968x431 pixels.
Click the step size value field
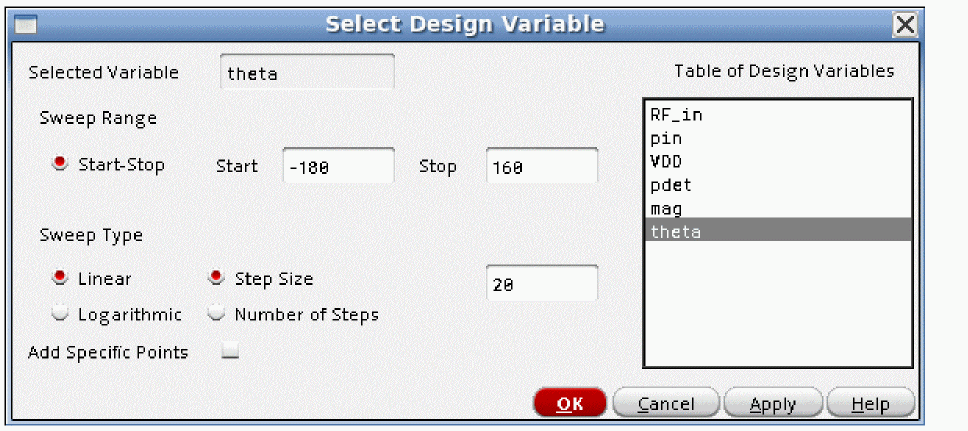tap(541, 284)
